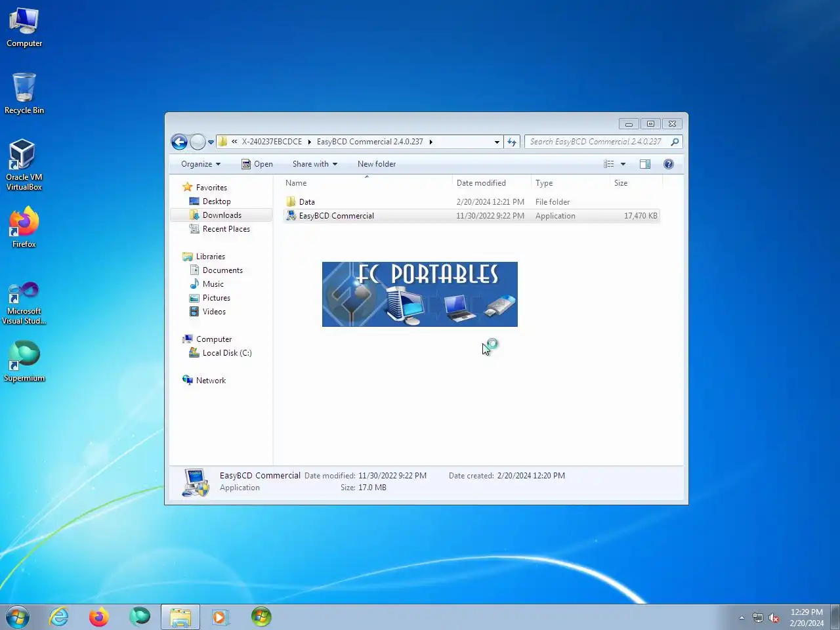840x630 pixels.
Task: Open the Music library
Action: 213,284
